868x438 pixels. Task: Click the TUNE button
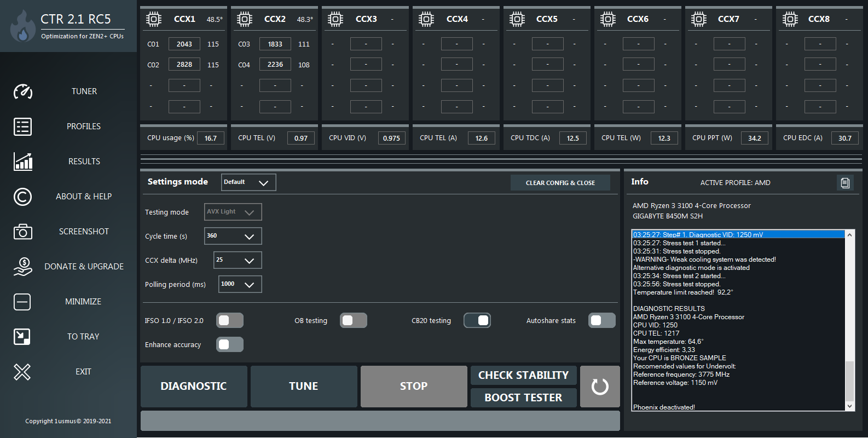(304, 387)
